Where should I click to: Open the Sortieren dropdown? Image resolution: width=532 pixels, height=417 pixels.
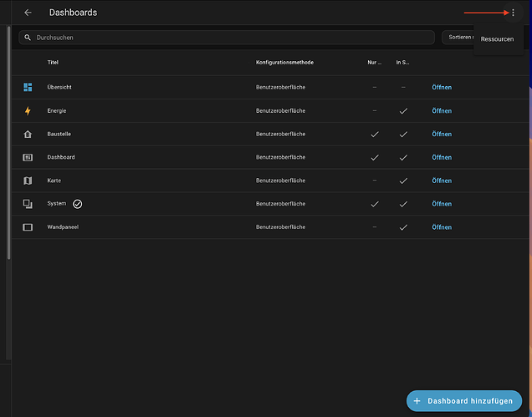[x=458, y=38]
